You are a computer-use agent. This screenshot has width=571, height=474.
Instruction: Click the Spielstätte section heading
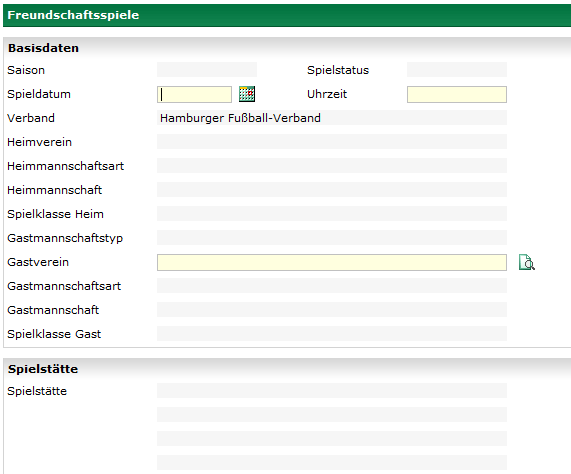43,369
